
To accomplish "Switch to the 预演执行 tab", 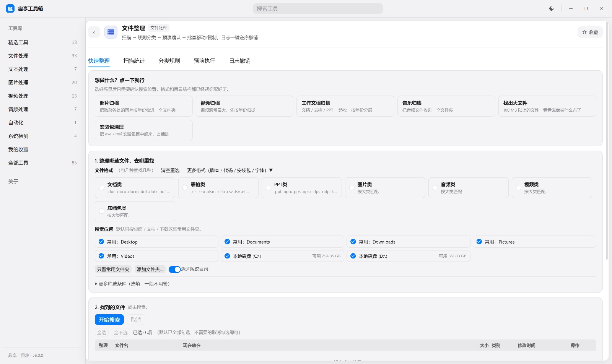I will tap(205, 61).
